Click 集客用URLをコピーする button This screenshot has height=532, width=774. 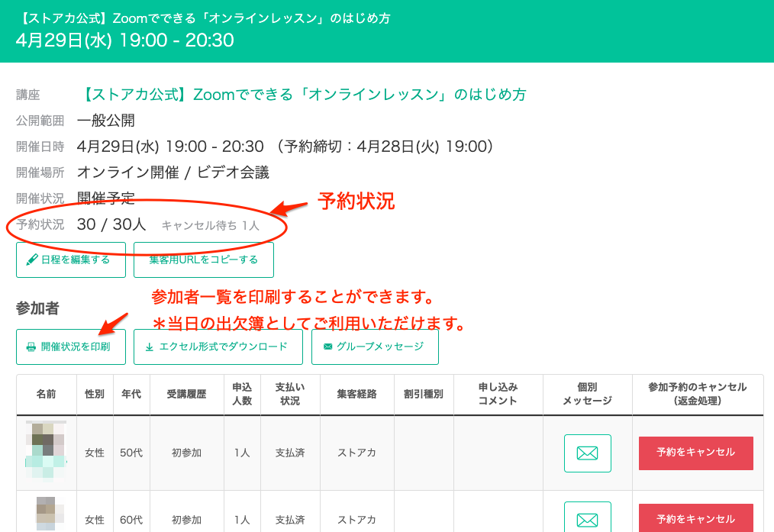204,260
